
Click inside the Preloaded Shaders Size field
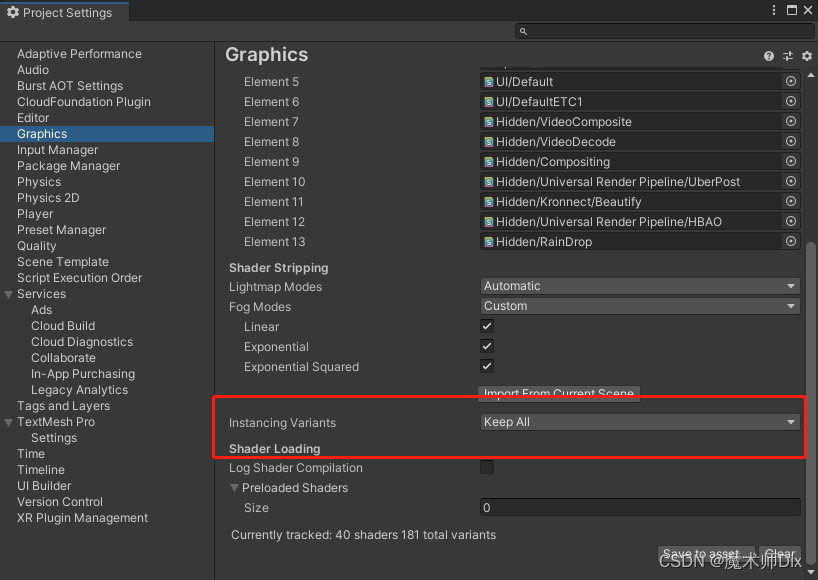[639, 509]
